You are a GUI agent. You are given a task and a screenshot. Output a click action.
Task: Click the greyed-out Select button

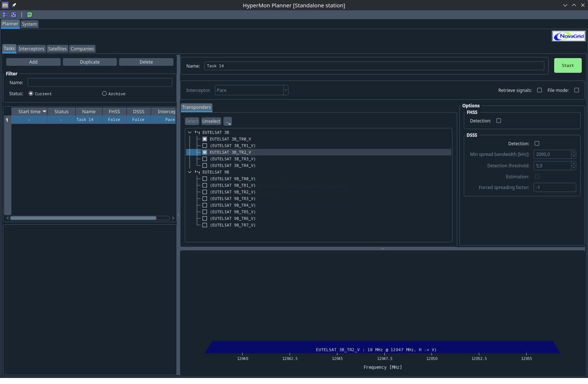click(192, 121)
